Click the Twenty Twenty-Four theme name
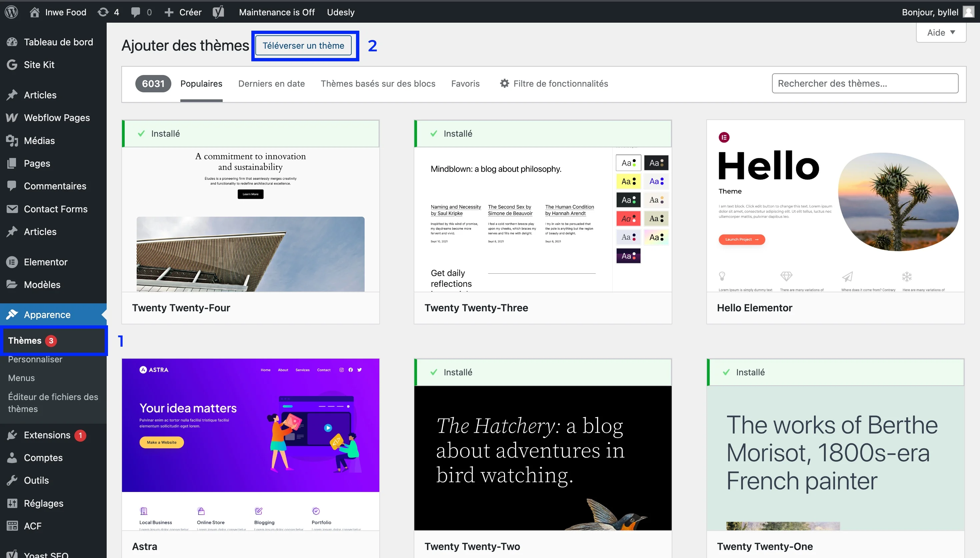The height and width of the screenshot is (558, 980). [x=181, y=308]
